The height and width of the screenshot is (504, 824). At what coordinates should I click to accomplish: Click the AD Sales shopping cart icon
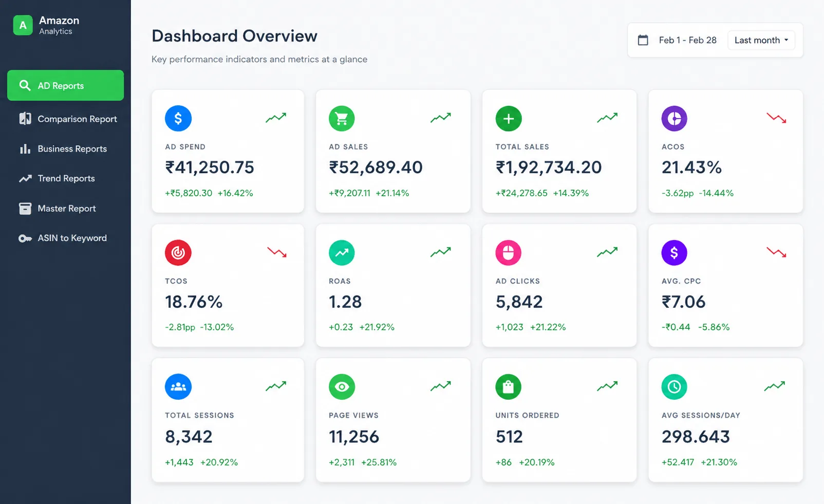click(x=342, y=119)
